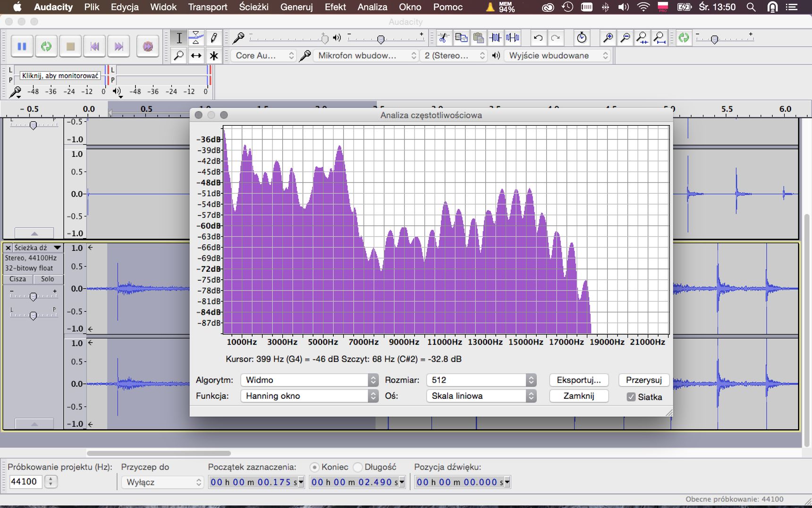
Task: Open the Przyczep do Wyłącz dropdown
Action: coord(162,482)
